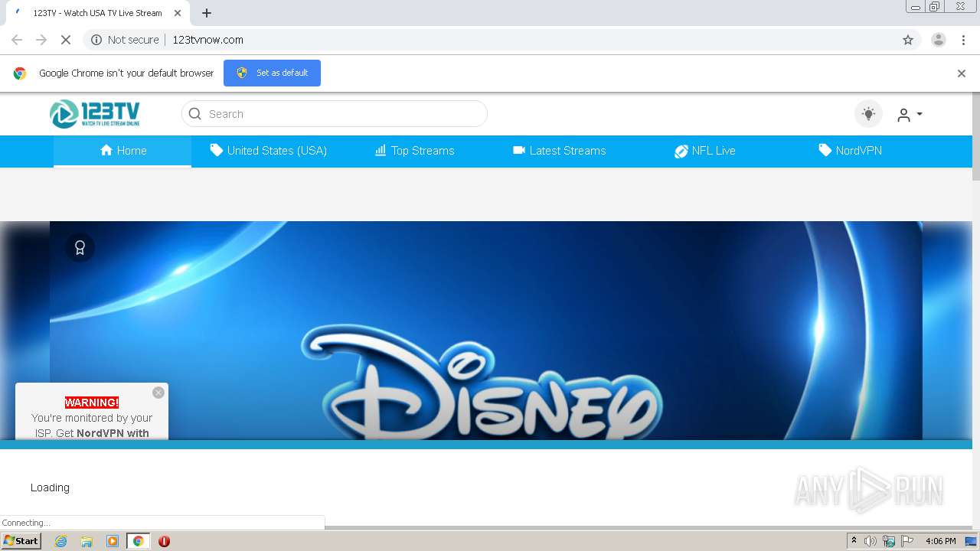Image resolution: width=980 pixels, height=551 pixels.
Task: Open the Top Streams menu item
Action: tap(414, 151)
